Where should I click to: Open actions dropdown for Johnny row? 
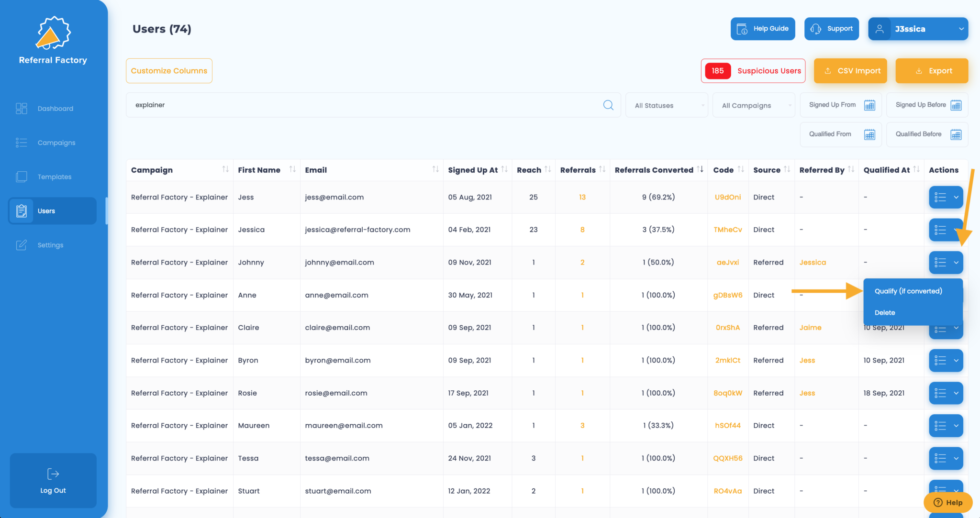(946, 262)
